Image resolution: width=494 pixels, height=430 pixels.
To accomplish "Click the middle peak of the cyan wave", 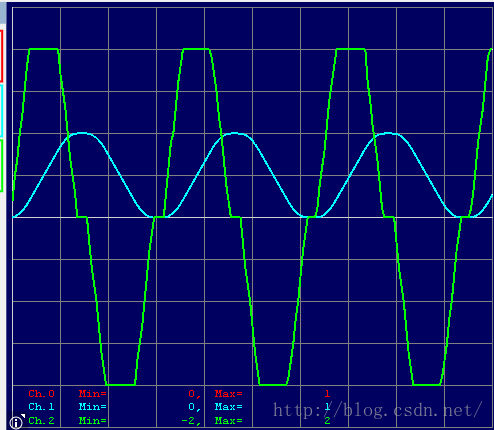I will [235, 133].
